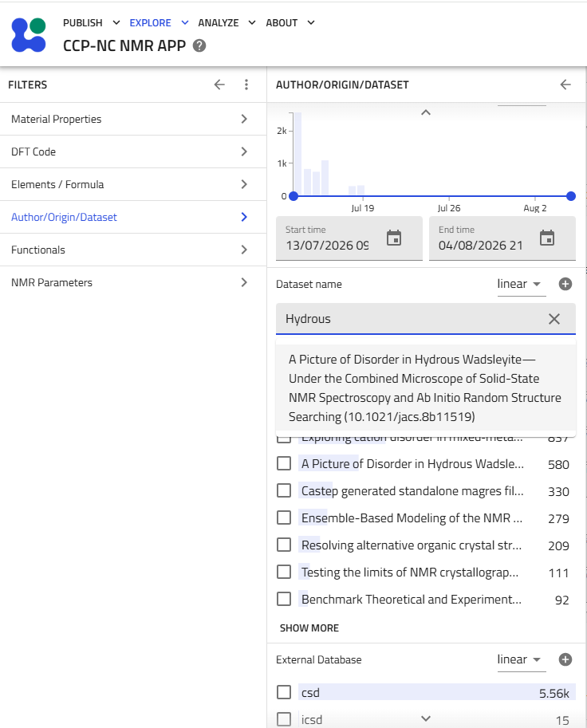Expand the DFT Code filter
The image size is (587, 728).
tap(133, 152)
